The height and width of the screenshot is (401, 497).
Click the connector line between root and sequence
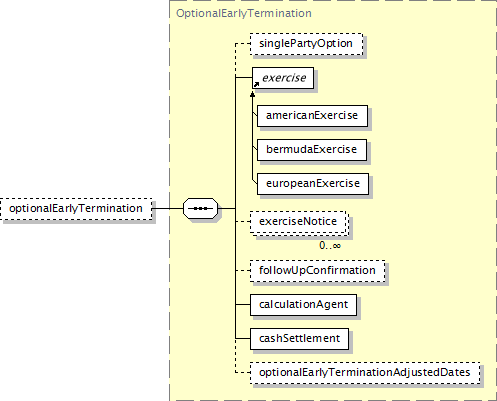click(168, 209)
